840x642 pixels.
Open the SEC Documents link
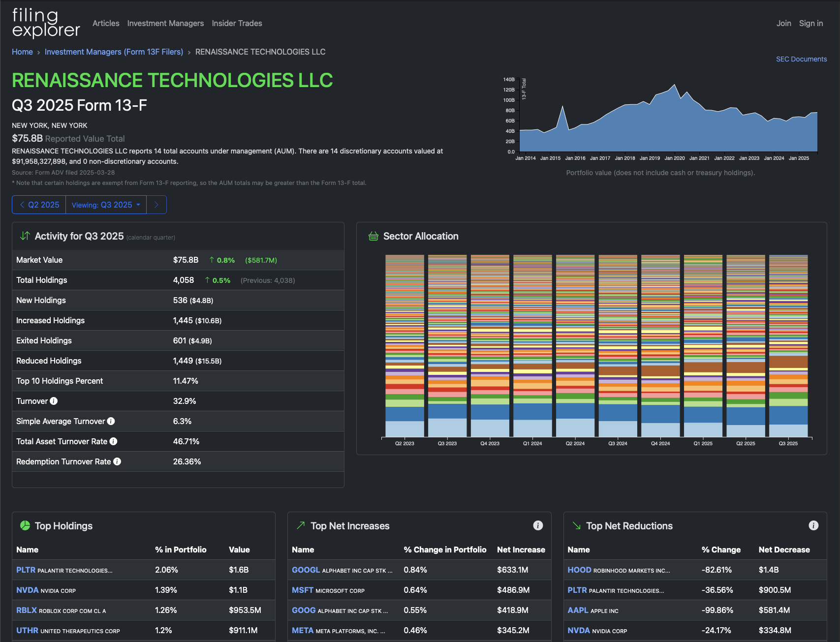click(x=801, y=59)
